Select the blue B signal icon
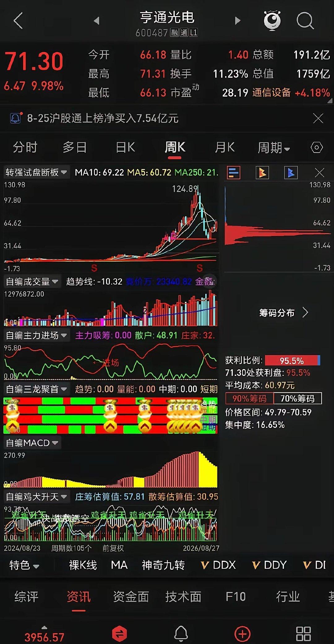Screen dimensions: 334x644 coord(291,172)
